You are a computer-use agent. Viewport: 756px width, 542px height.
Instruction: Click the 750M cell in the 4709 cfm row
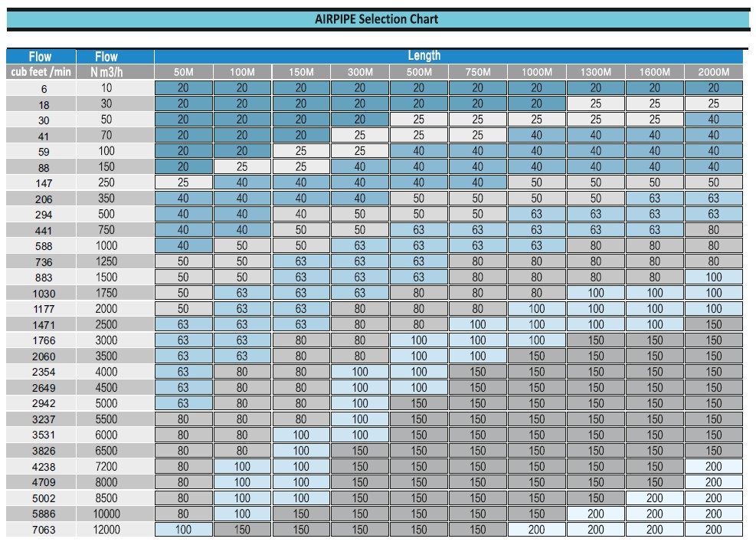[x=478, y=482]
